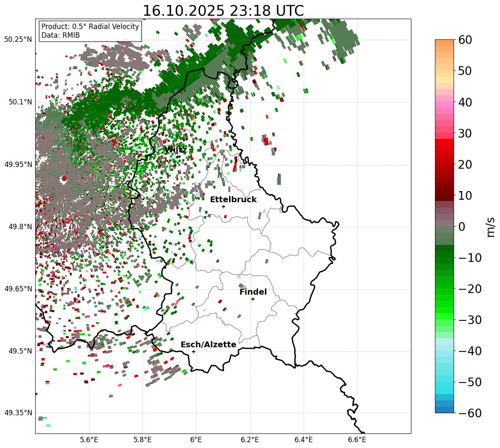The width and height of the screenshot is (500, 448).
Task: Click the 5.8°E longitude label
Action: point(143,439)
